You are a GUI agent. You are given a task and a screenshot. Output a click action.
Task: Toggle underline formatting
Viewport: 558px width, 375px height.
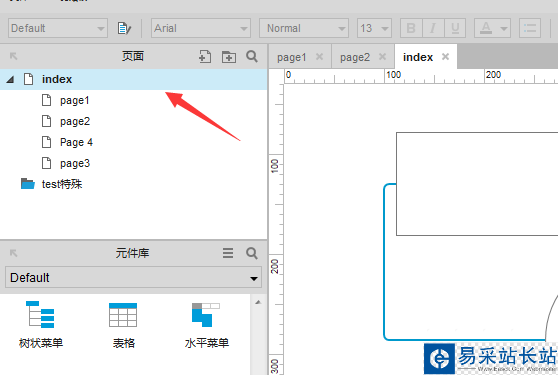455,28
